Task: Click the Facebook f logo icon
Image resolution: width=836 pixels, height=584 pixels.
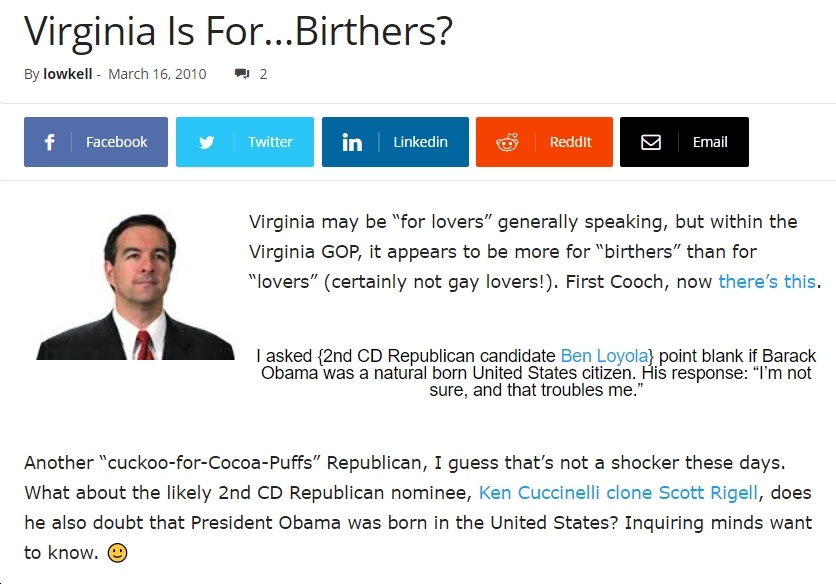Action: point(49,142)
